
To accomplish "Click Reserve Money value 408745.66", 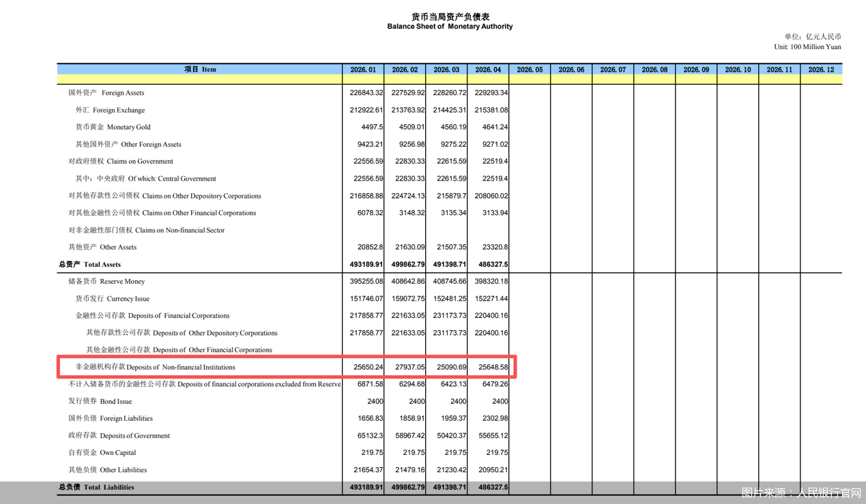I will pyautogui.click(x=450, y=282).
